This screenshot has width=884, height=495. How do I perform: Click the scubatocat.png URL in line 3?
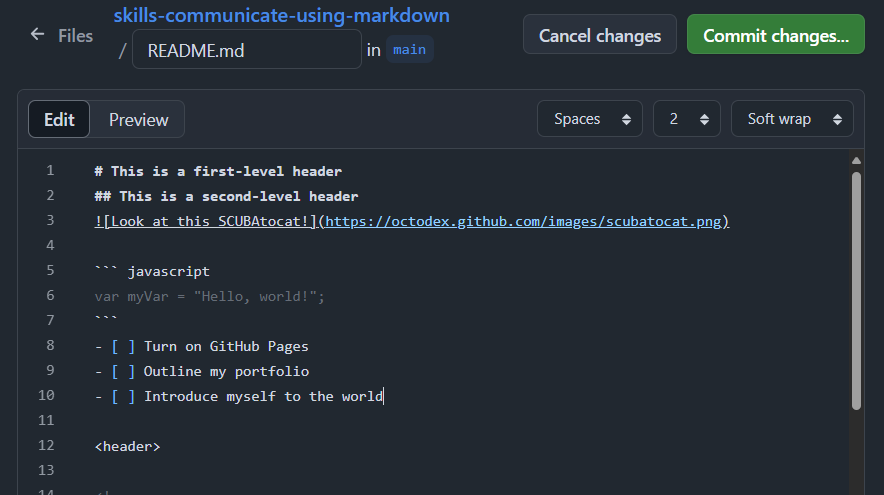coord(523,222)
